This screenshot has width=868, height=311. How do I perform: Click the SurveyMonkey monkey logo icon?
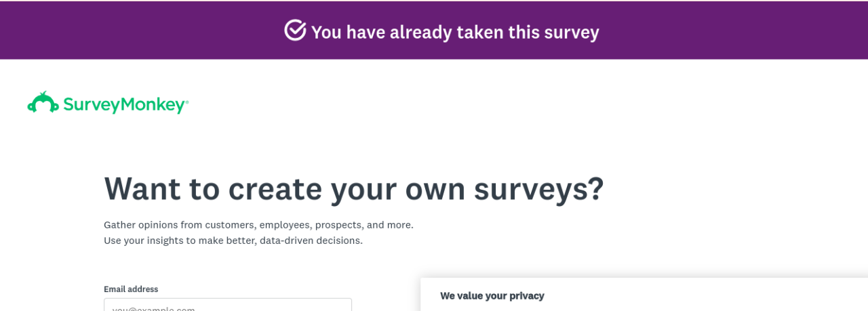(43, 103)
